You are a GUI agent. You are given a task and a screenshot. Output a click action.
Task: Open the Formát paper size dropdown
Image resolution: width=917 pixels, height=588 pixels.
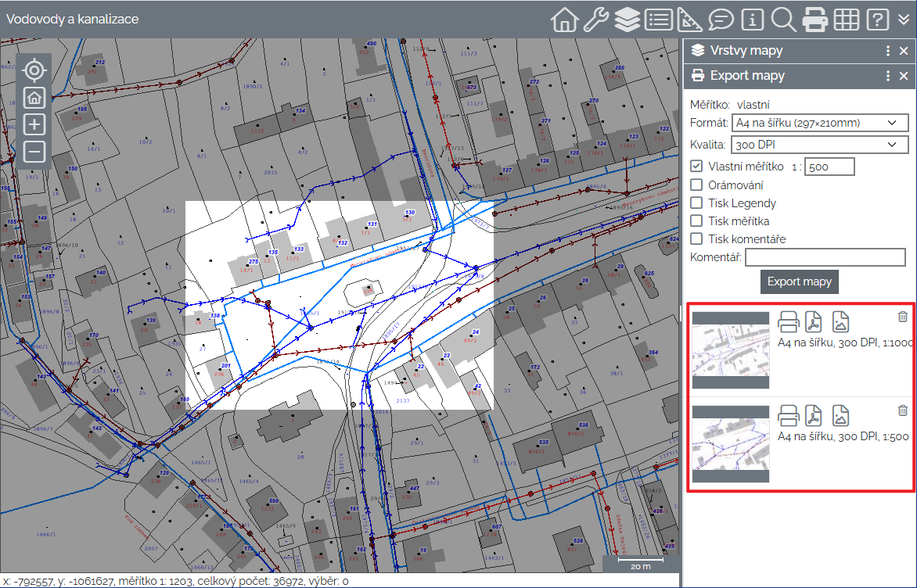(x=819, y=123)
